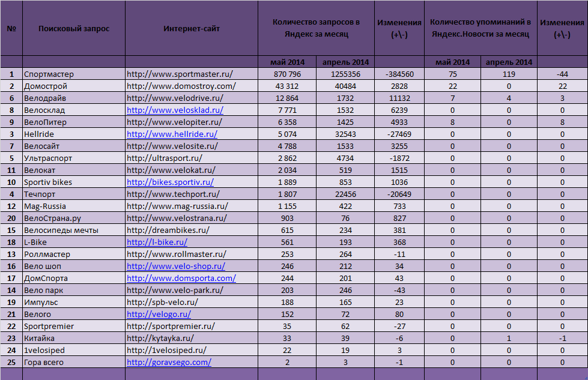Click the 'Количество упоминаний в Яндекс.Новости' header

pyautogui.click(x=480, y=28)
